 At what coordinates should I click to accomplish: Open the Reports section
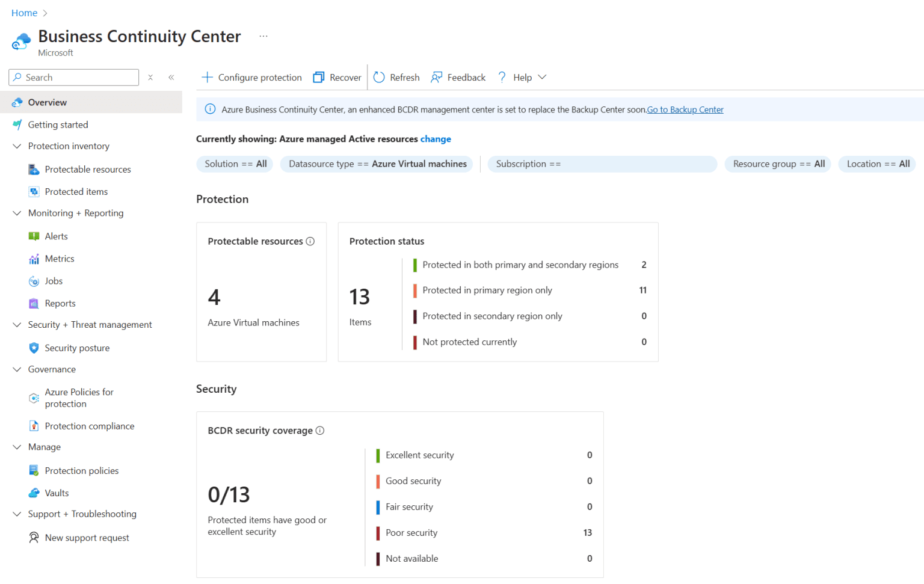click(60, 303)
